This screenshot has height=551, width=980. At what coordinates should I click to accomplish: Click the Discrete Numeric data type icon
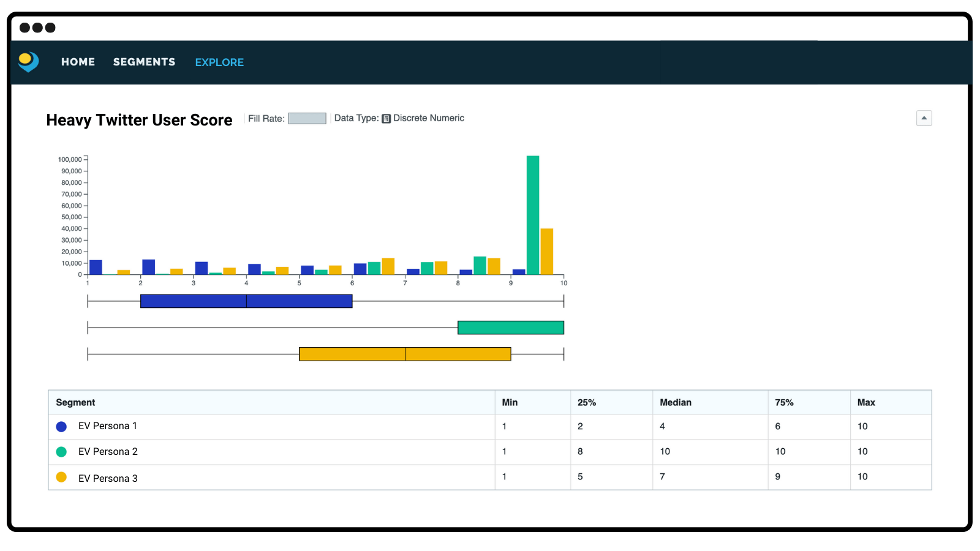pos(386,118)
